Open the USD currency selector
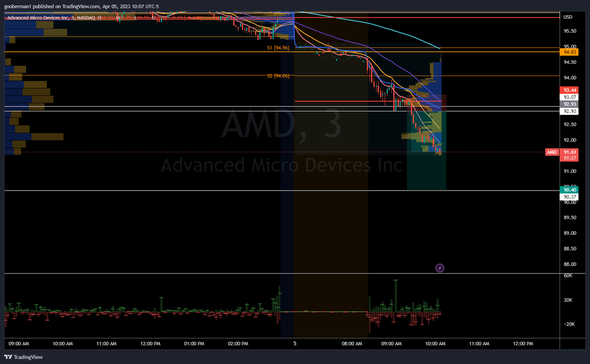The image size is (590, 364). [568, 17]
